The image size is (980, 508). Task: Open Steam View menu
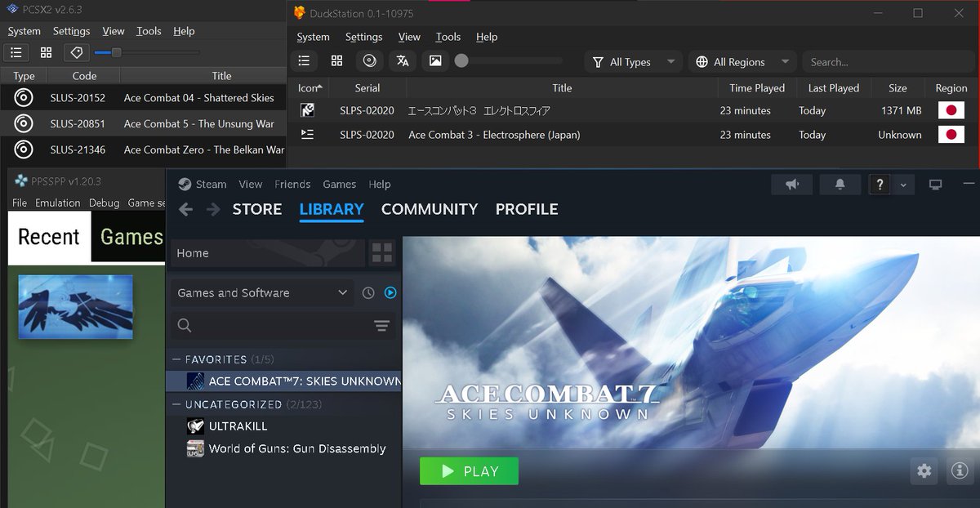click(251, 185)
